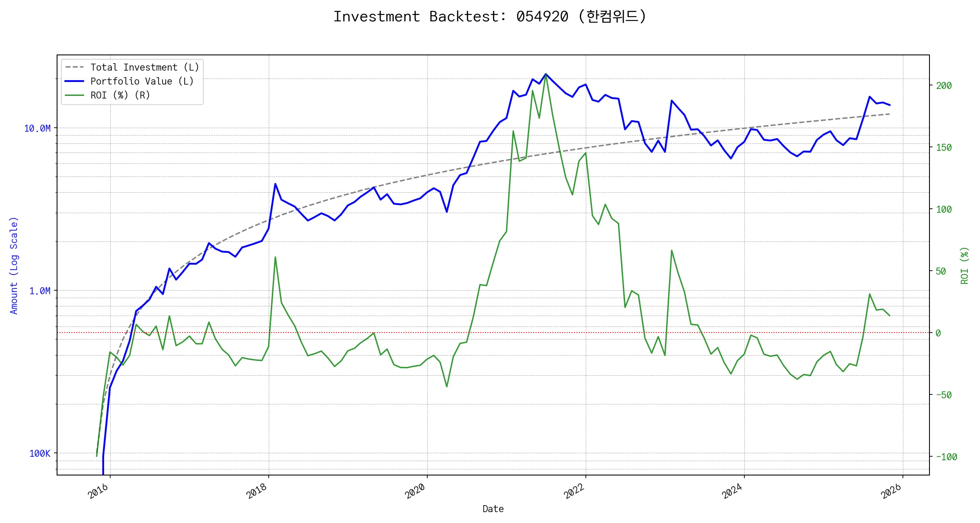Click the 100K left axis label
The height and width of the screenshot is (523, 980).
pyautogui.click(x=40, y=454)
